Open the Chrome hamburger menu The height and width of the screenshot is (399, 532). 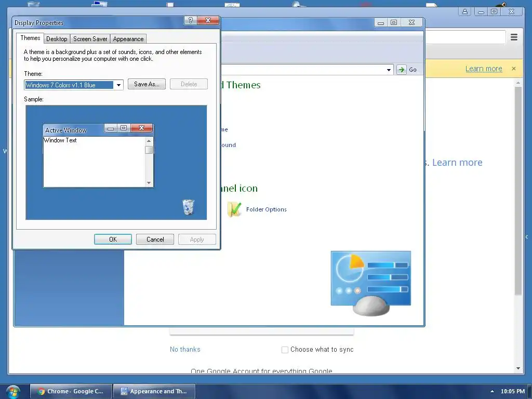[x=514, y=37]
